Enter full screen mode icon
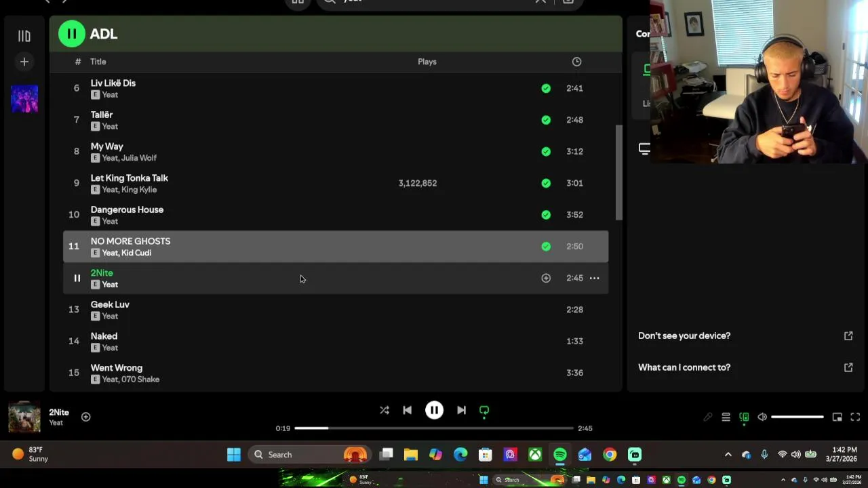The image size is (868, 488). pyautogui.click(x=855, y=417)
